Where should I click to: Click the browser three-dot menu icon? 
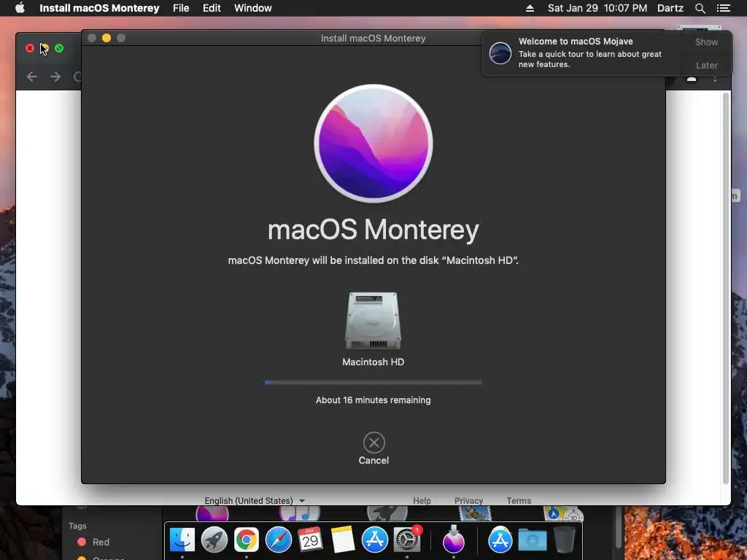[x=715, y=78]
